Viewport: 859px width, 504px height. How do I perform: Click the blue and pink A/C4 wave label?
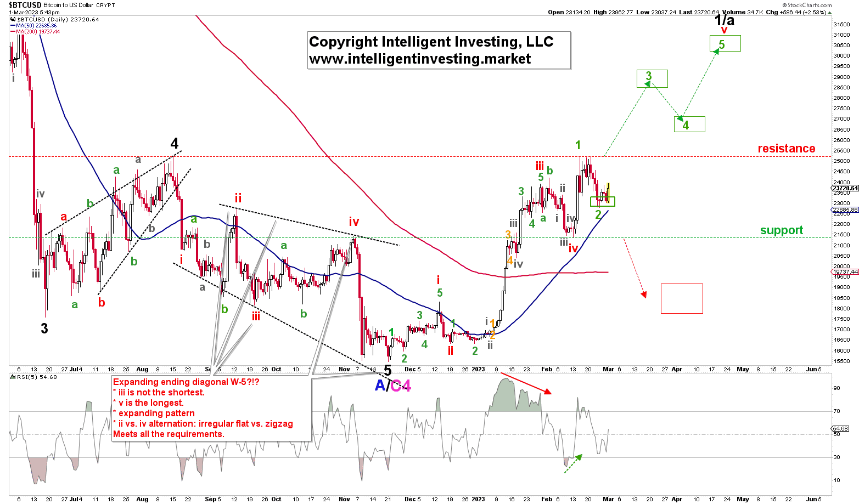tap(392, 386)
